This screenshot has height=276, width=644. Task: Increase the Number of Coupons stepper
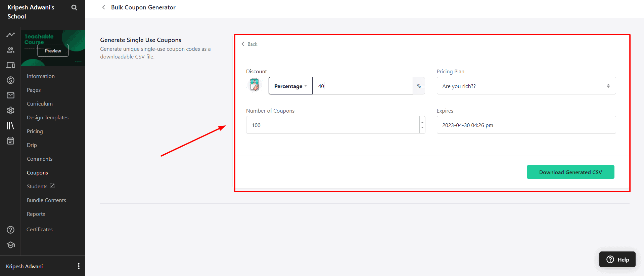coord(422,122)
